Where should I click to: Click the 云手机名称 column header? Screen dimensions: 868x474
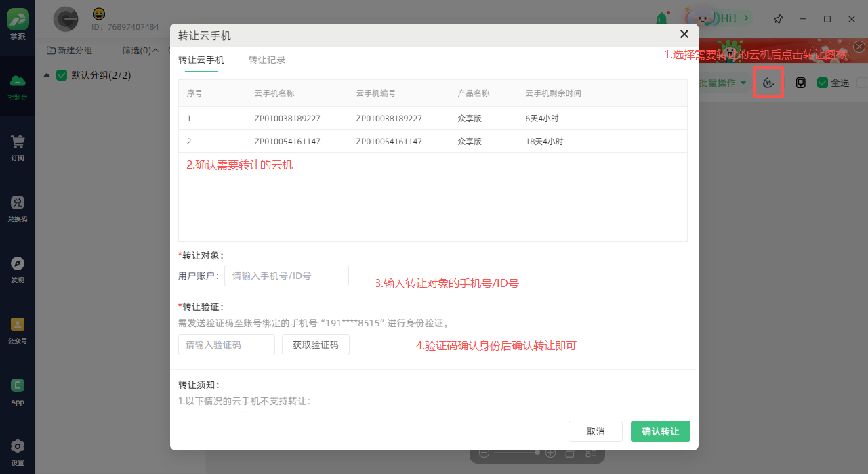(274, 93)
